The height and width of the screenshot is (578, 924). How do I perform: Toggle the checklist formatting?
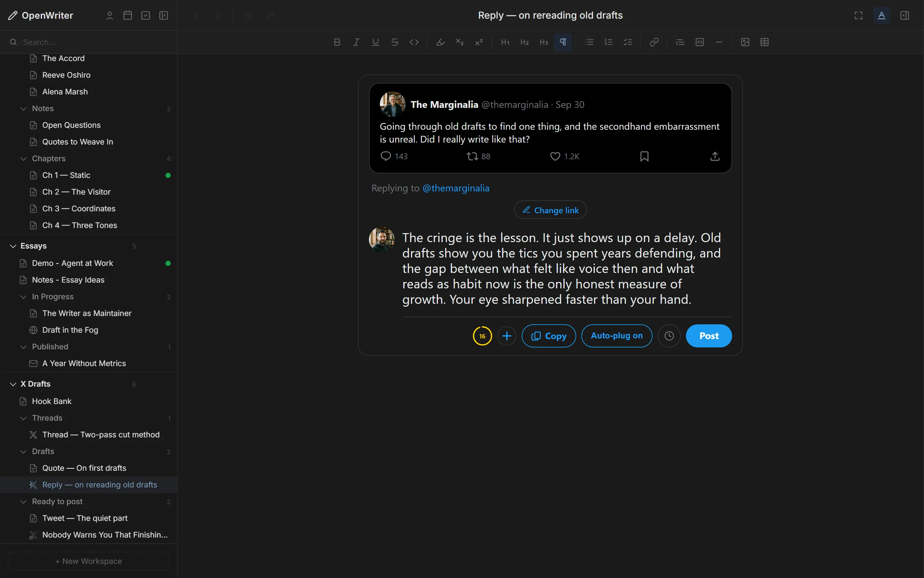(x=628, y=42)
